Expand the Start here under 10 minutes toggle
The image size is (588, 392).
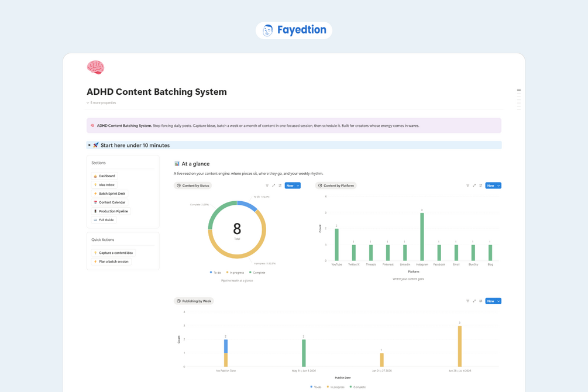point(90,145)
